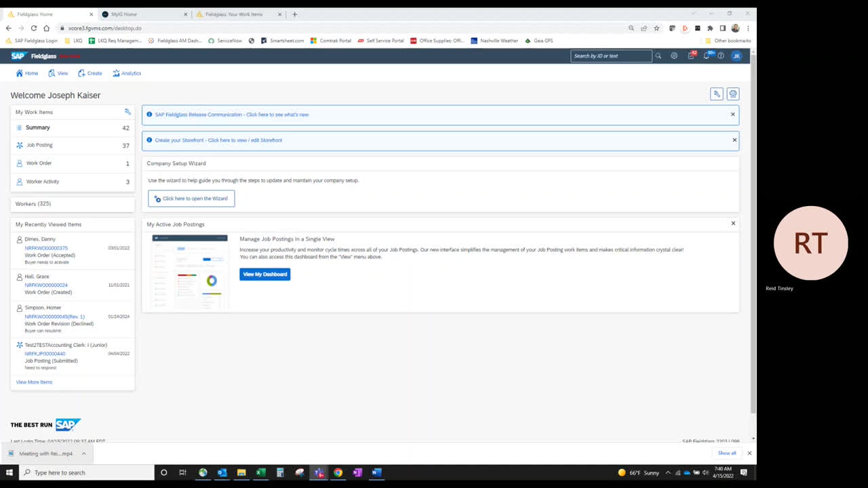The image size is (868, 488).
Task: Open SAP Fieldglass Release Communication link
Action: tap(232, 115)
